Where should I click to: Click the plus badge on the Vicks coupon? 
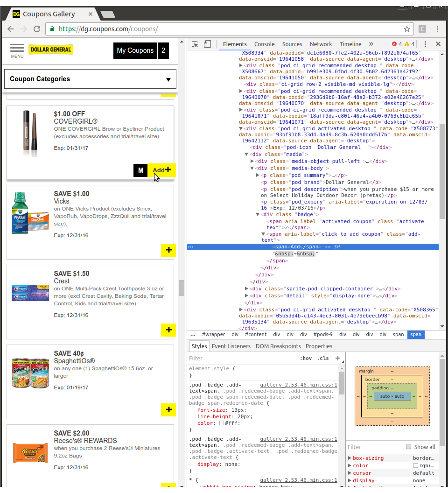168,250
